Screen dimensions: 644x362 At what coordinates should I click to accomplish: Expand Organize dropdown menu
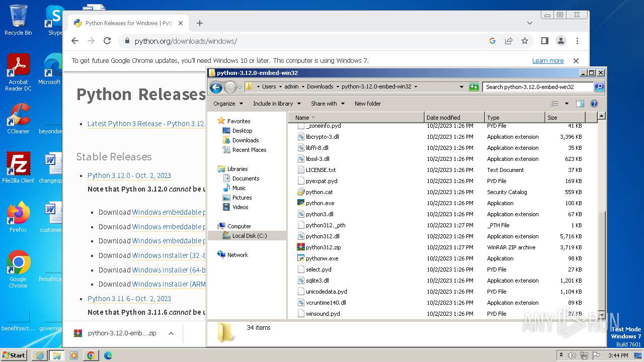tap(228, 104)
